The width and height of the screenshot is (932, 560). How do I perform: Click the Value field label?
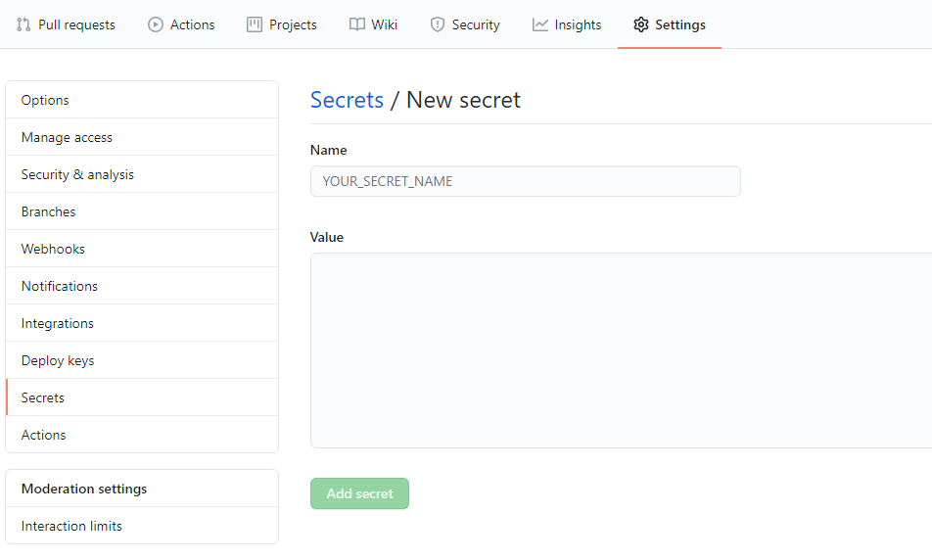[327, 237]
